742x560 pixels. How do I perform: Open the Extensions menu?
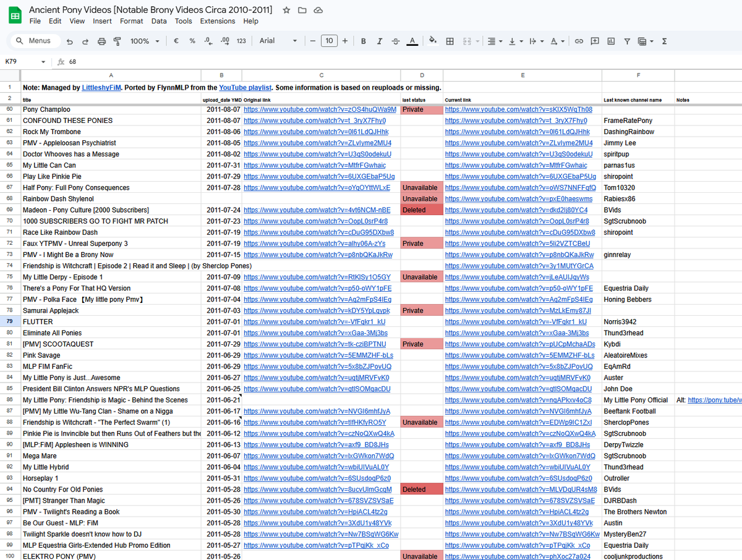[x=218, y=21]
